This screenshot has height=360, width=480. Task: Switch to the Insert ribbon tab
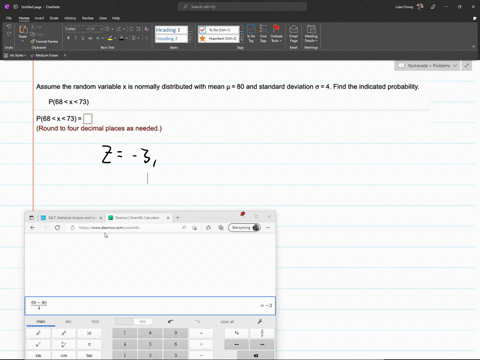[39, 18]
